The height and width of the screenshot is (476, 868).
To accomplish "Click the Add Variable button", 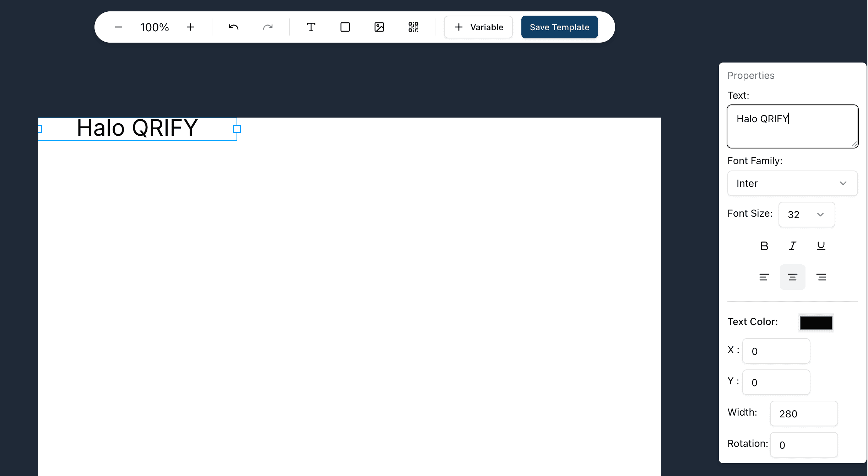I will point(478,27).
